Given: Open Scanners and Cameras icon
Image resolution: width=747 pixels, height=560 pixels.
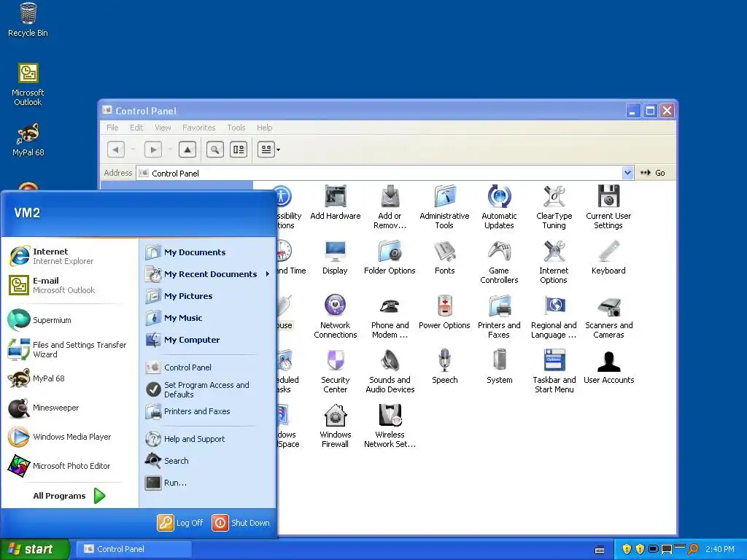Looking at the screenshot, I should pyautogui.click(x=608, y=316).
